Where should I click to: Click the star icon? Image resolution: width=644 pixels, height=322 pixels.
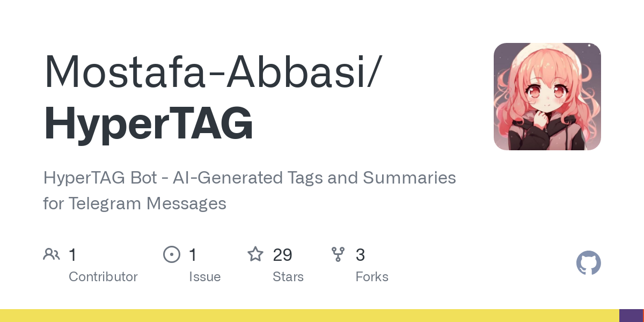click(255, 254)
